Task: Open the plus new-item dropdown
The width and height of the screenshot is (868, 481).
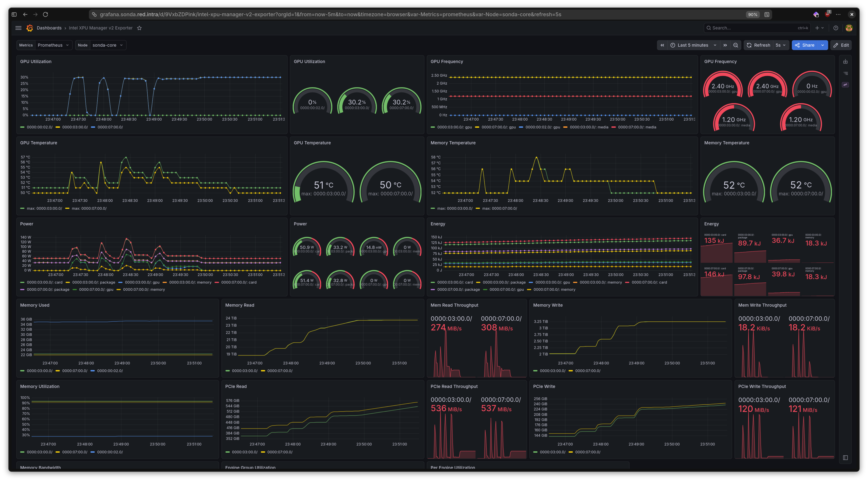Action: click(819, 28)
